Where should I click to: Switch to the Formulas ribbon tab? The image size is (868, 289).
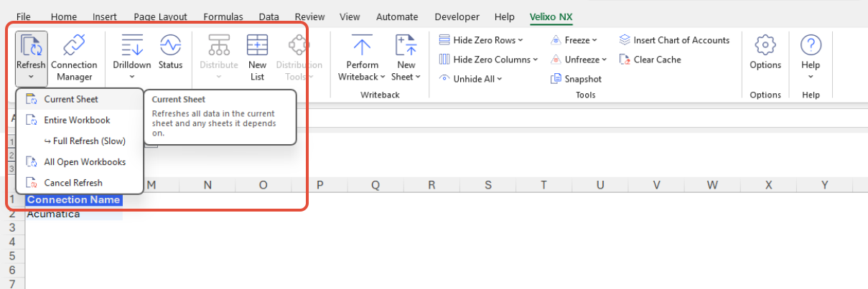pos(223,16)
